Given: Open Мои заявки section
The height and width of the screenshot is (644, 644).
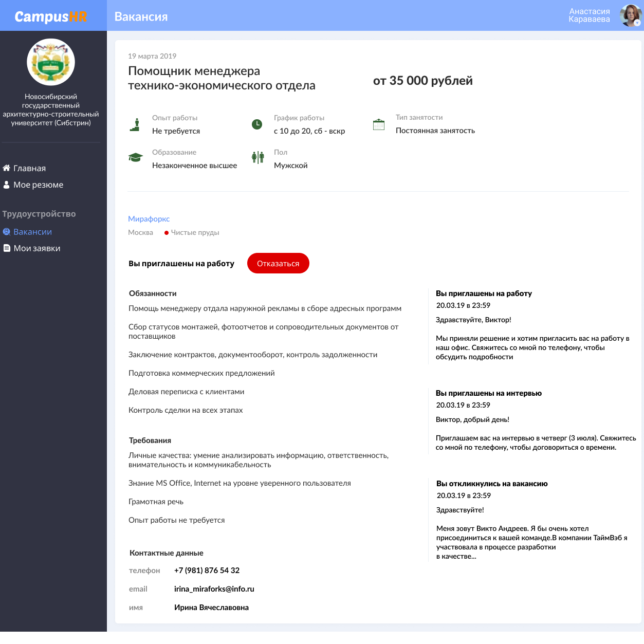Looking at the screenshot, I should 37,248.
